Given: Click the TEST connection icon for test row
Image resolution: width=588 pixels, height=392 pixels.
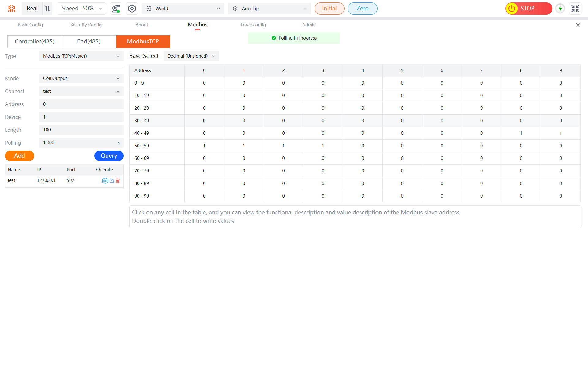Looking at the screenshot, I should pos(105,181).
